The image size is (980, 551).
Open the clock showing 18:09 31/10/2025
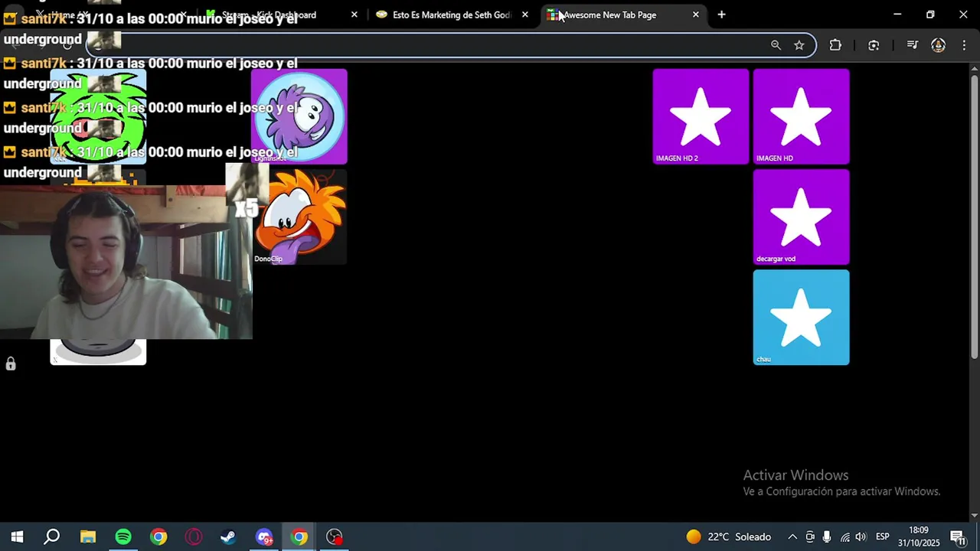tap(918, 536)
